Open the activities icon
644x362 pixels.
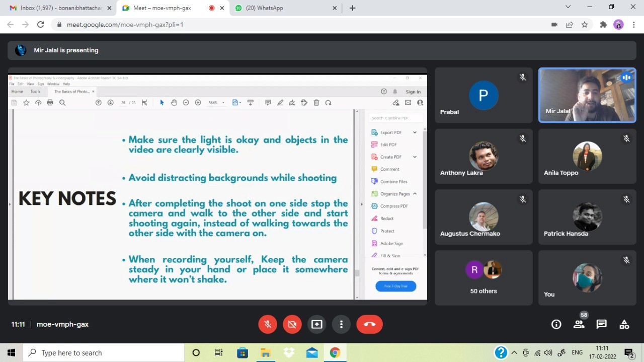624,324
